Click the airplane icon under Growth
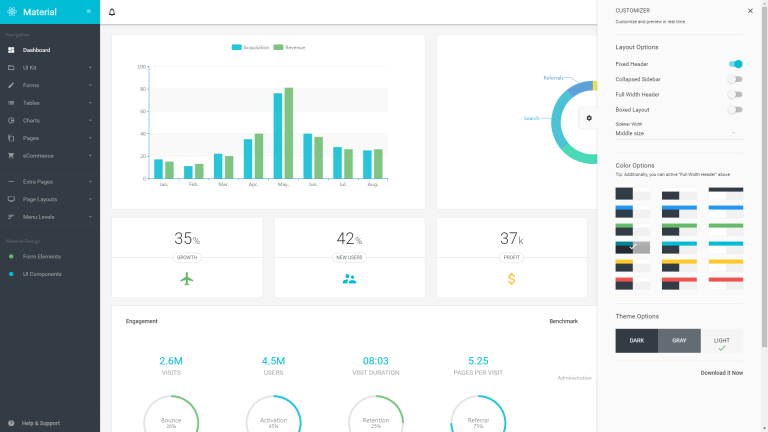This screenshot has height=432, width=768. click(186, 279)
